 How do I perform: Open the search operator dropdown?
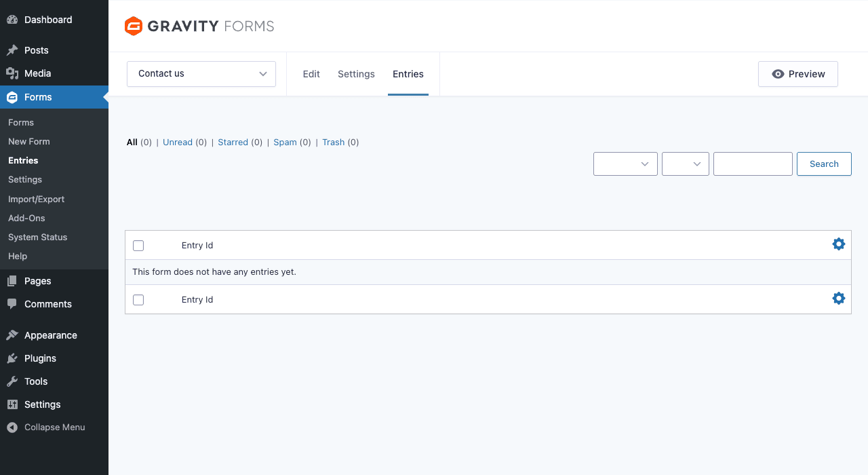[686, 164]
